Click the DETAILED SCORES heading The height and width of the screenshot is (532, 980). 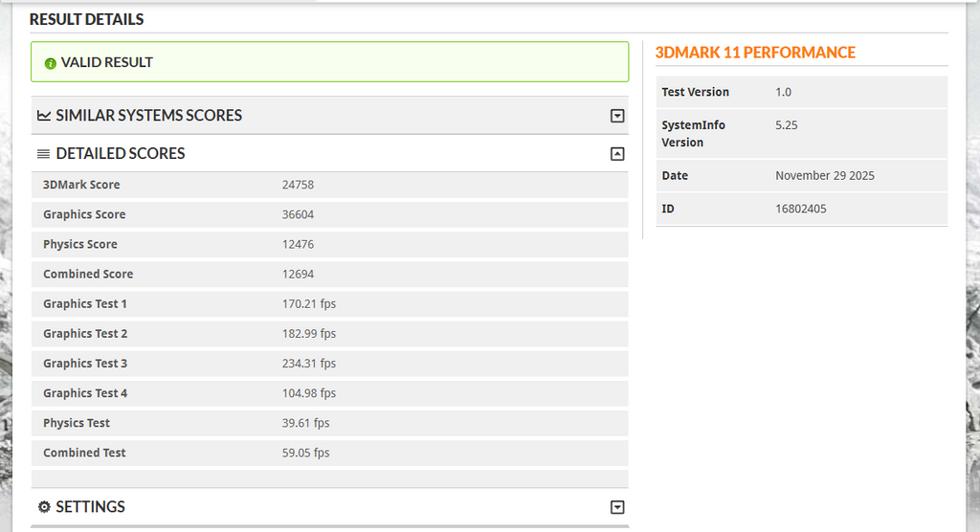tap(121, 153)
